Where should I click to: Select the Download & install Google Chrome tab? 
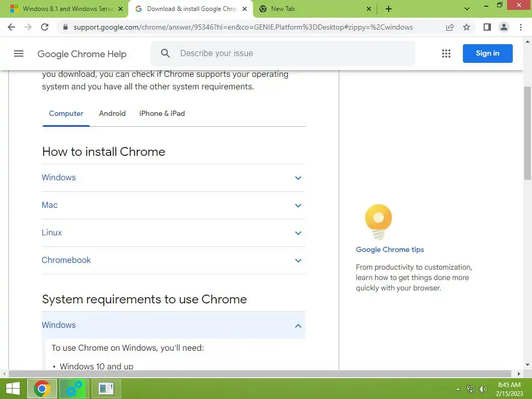coord(192,9)
